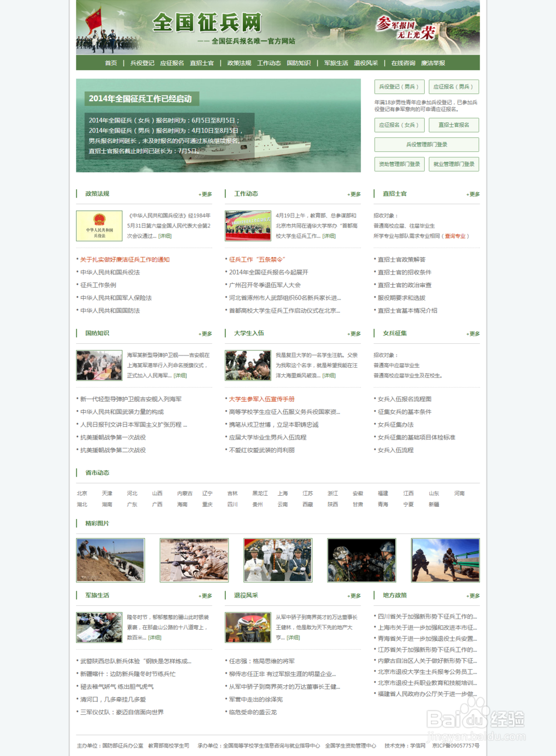Open the 精彩图片 photo of prone riflemen
Viewport: 556px width, 756px height.
194,560
